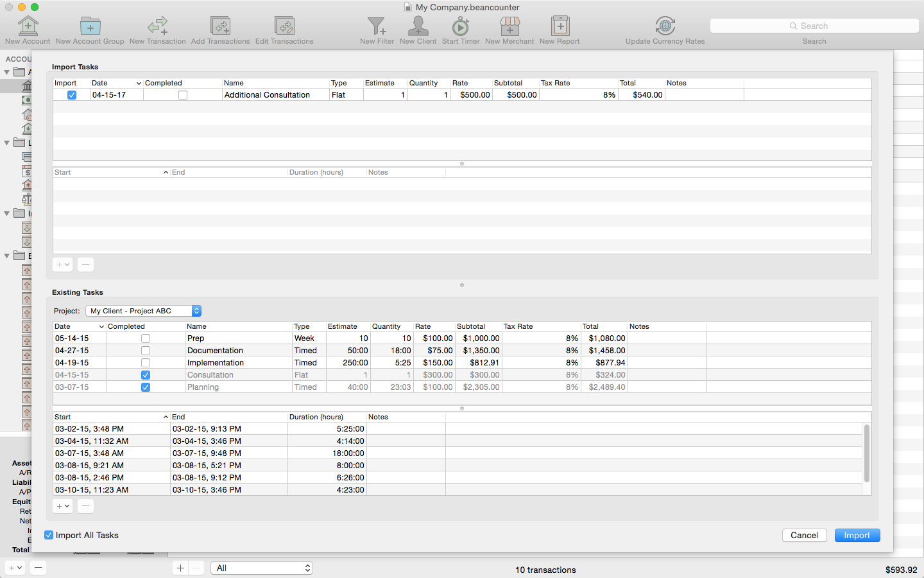
Task: Open the All filter dropdown at bottom
Action: (262, 568)
